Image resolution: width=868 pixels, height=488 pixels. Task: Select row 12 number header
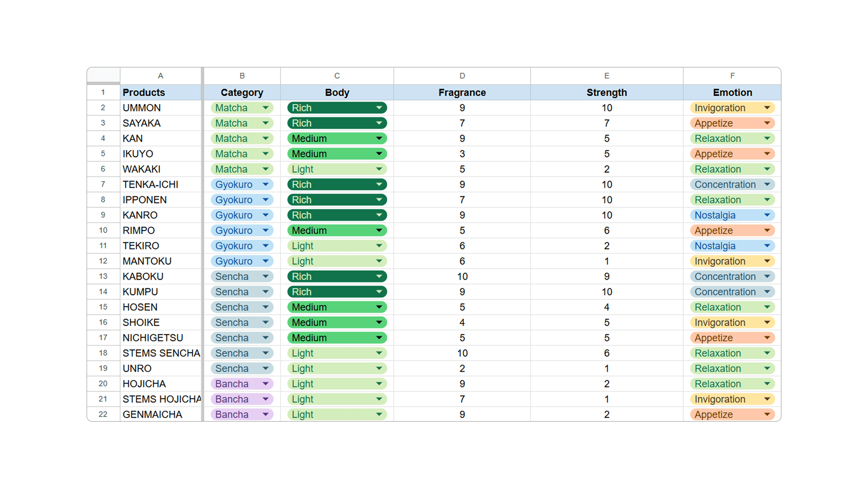click(103, 261)
